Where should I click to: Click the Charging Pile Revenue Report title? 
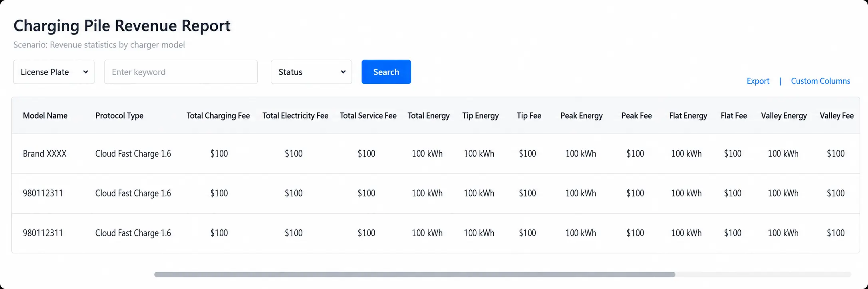pyautogui.click(x=122, y=26)
